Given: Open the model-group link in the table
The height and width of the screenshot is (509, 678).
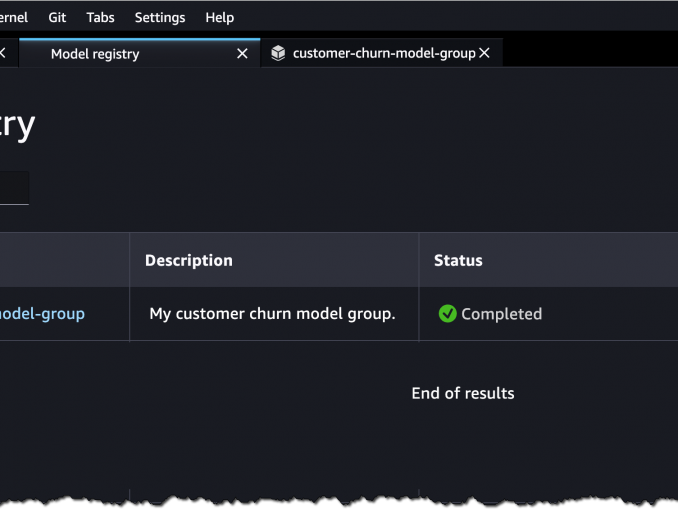Looking at the screenshot, I should tap(42, 314).
